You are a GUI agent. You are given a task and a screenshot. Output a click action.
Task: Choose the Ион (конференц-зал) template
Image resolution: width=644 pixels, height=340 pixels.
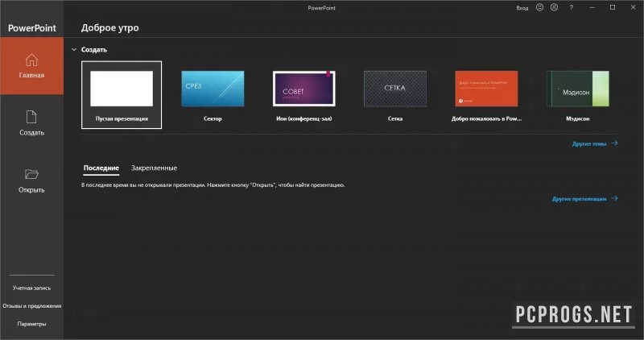pos(304,89)
